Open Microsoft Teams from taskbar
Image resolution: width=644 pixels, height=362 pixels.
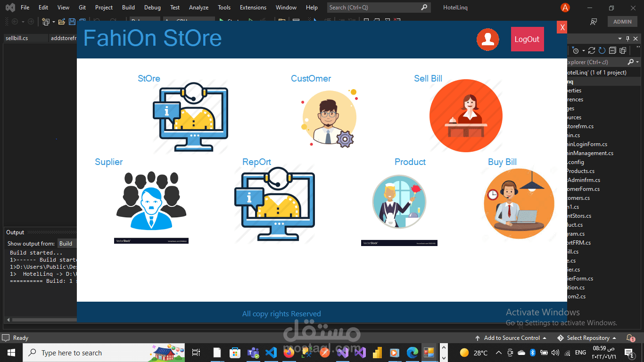(253, 353)
